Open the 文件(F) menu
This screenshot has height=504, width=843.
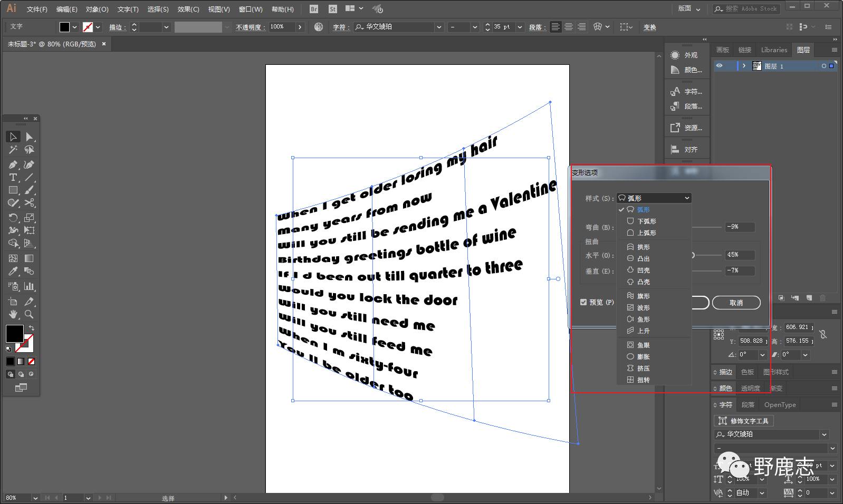(x=37, y=9)
